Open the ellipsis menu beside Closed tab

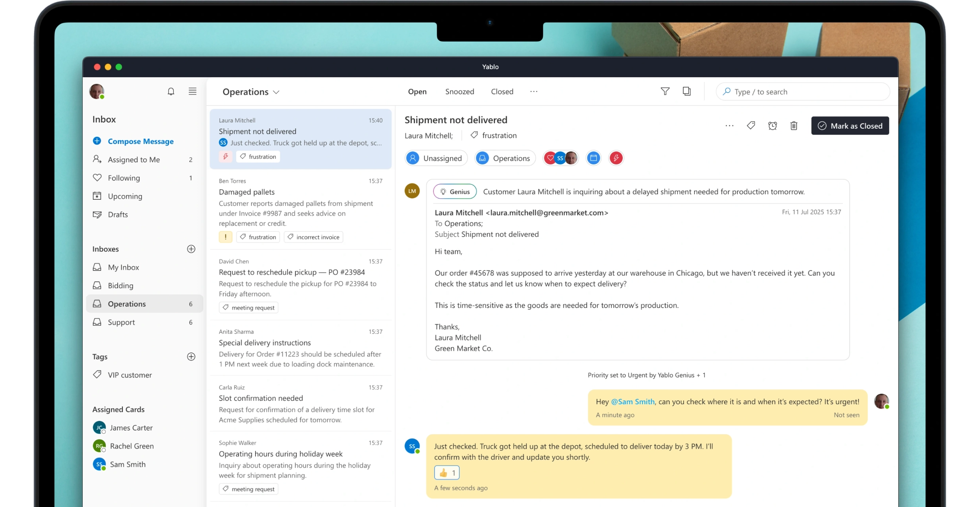point(533,91)
